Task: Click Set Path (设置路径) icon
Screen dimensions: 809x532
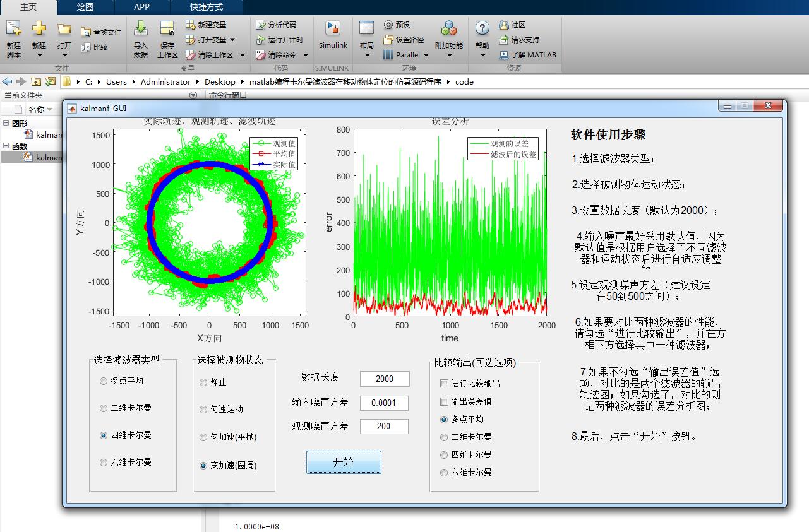Action: tap(388, 40)
